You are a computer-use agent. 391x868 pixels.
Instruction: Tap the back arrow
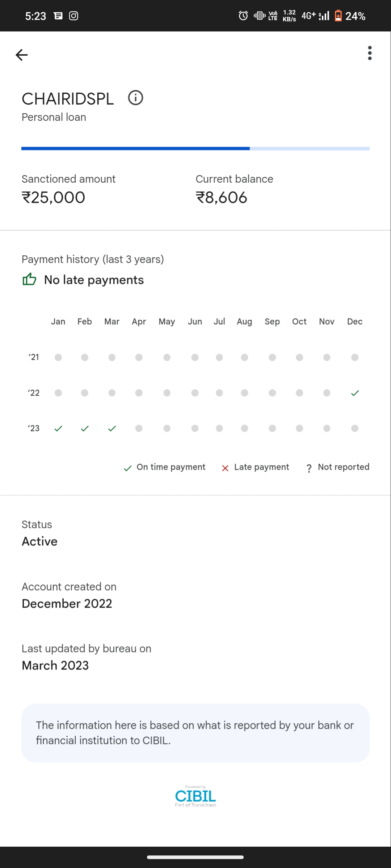click(22, 55)
